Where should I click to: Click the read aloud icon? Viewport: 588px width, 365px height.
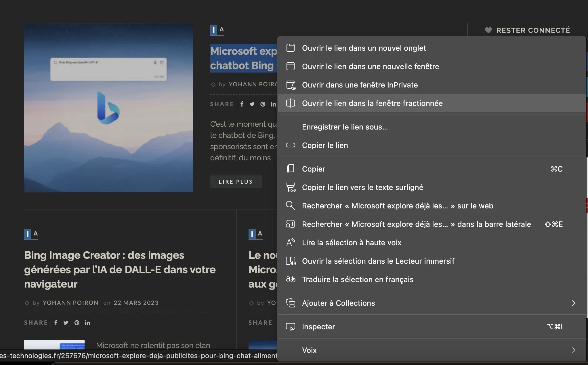(x=291, y=242)
